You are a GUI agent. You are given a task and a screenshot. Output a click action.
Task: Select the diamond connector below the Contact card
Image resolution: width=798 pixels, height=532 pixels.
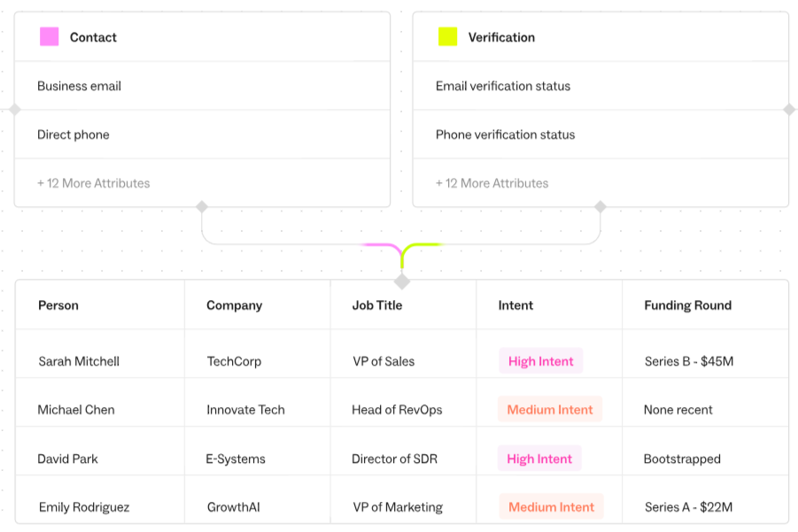(x=202, y=206)
